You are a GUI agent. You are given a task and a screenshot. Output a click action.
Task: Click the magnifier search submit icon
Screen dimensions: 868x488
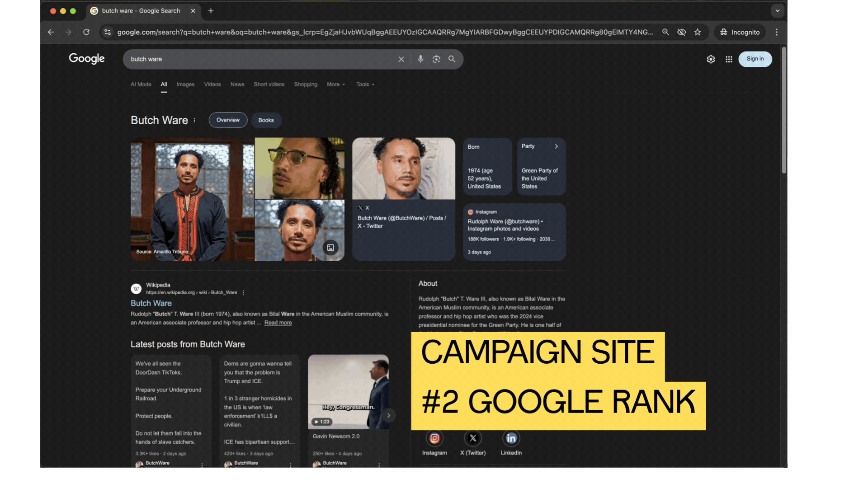(452, 59)
